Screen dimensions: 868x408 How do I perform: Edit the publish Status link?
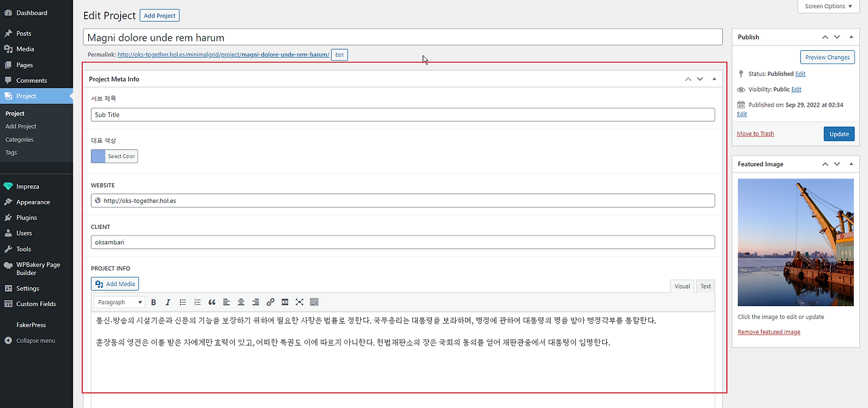pyautogui.click(x=800, y=74)
